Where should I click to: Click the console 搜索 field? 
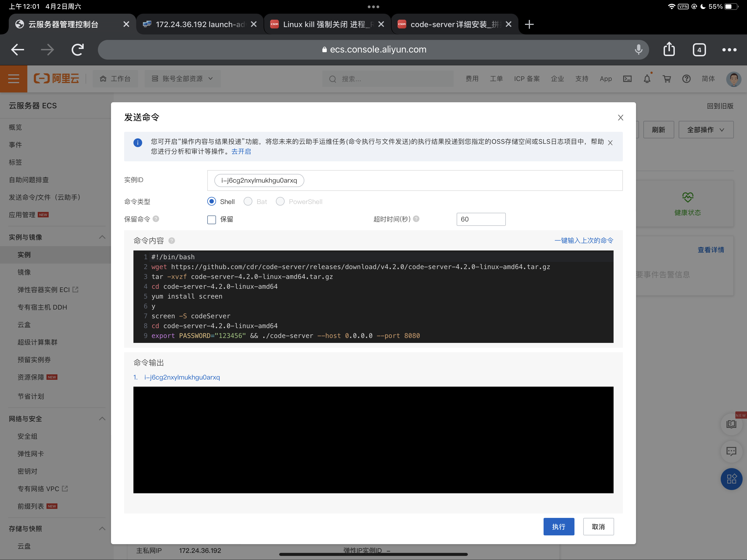[387, 79]
